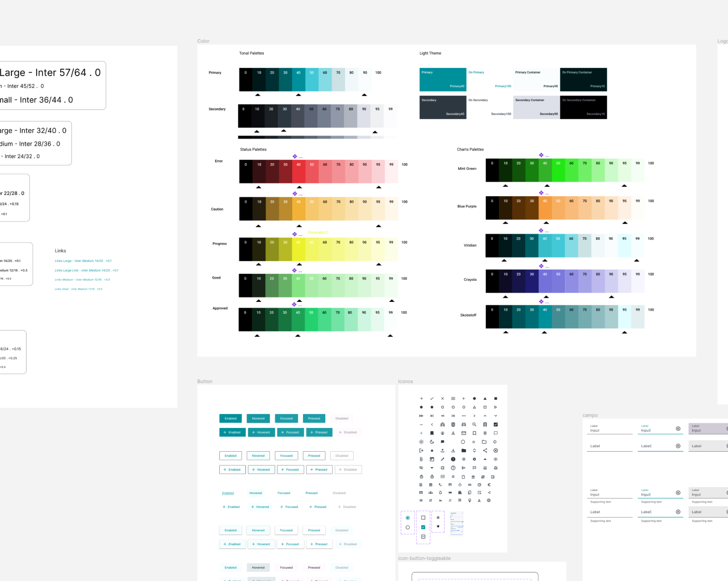Select the 'icon-button-toggleable' frame title
Image resolution: width=728 pixels, height=581 pixels.
(x=424, y=558)
